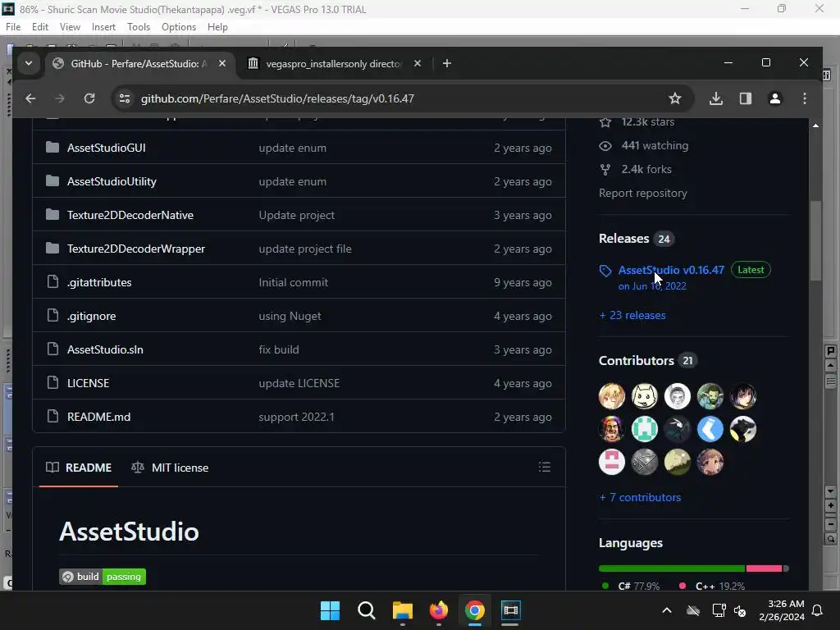Screen dimensions: 840x630
Task: Click the blue sock contributor avatar
Action: [x=710, y=429]
